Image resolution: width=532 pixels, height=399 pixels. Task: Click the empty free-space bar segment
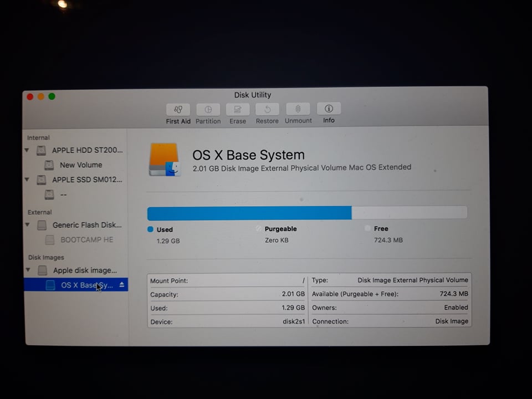coord(409,212)
